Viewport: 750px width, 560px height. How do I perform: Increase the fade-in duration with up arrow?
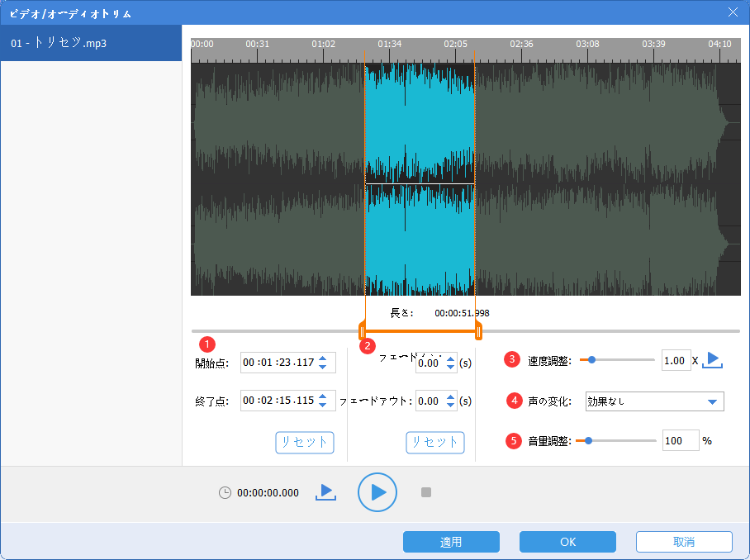tap(450, 358)
